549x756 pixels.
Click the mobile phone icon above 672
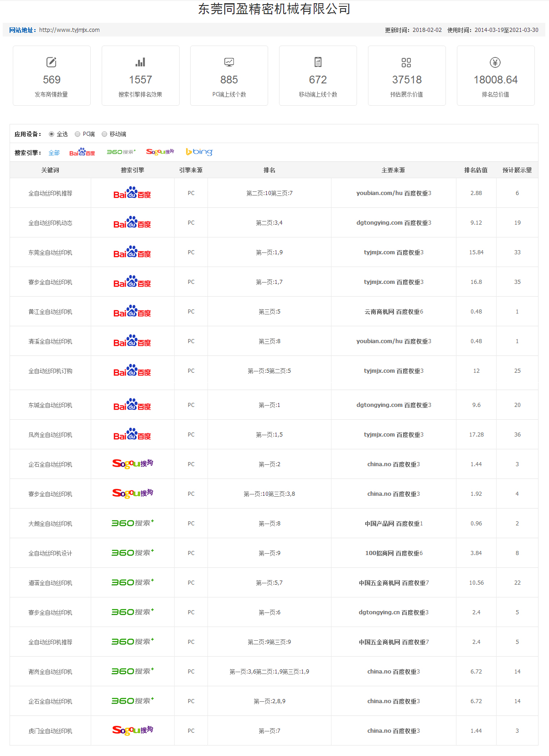coord(318,62)
